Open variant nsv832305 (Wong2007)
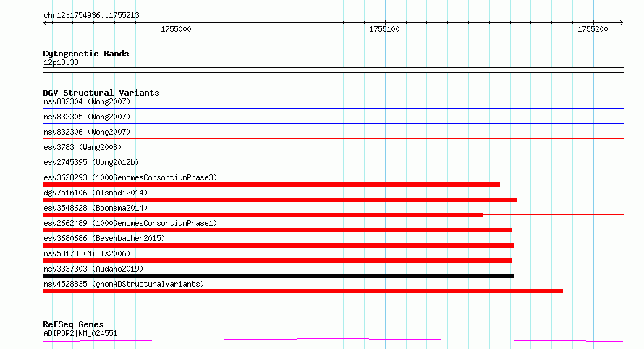The width and height of the screenshot is (644, 349). [87, 117]
